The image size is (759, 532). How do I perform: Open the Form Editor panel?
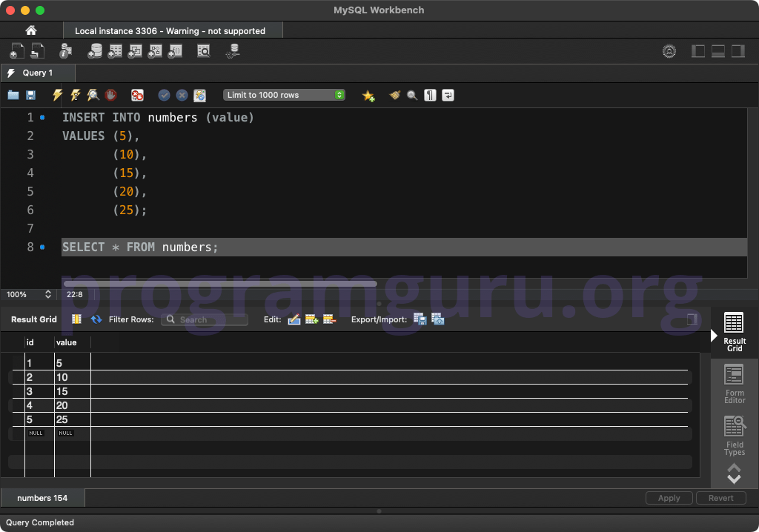734,383
